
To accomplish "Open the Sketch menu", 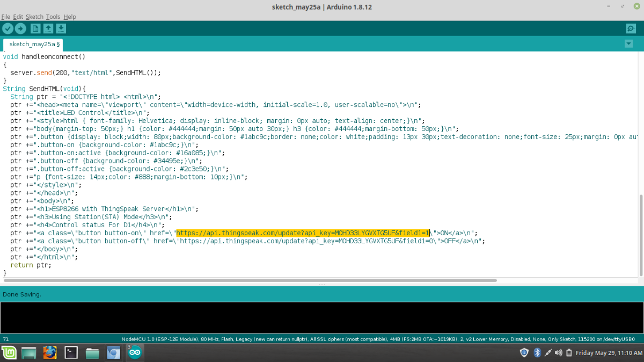I will [x=34, y=17].
